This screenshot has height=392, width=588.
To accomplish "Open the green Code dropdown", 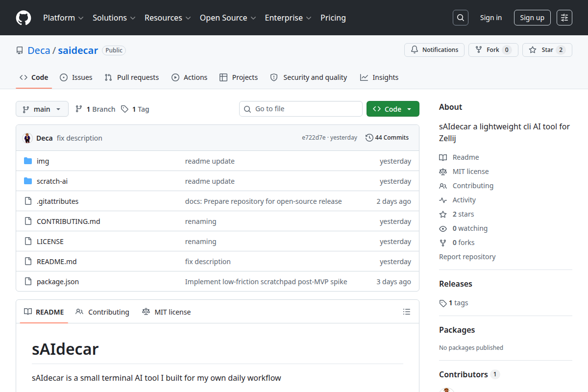I will pyautogui.click(x=393, y=109).
